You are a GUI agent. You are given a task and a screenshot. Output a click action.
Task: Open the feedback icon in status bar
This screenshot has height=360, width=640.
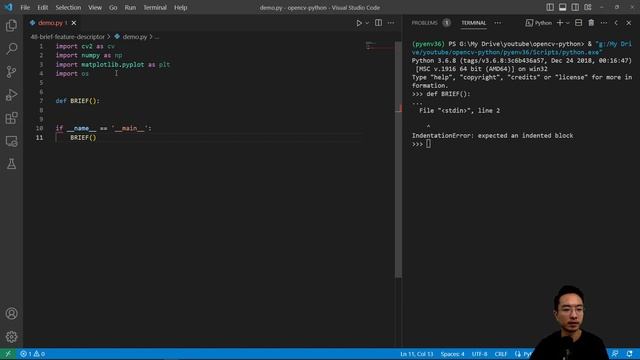click(615, 354)
